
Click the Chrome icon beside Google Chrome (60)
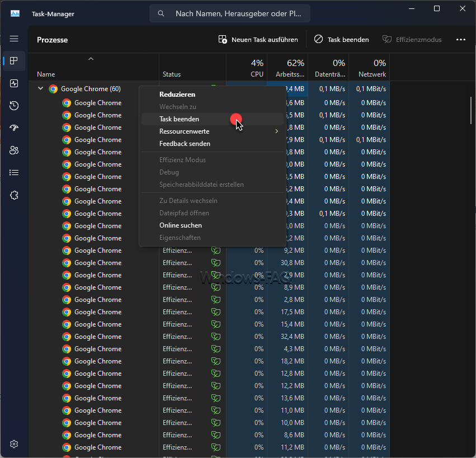click(x=53, y=89)
